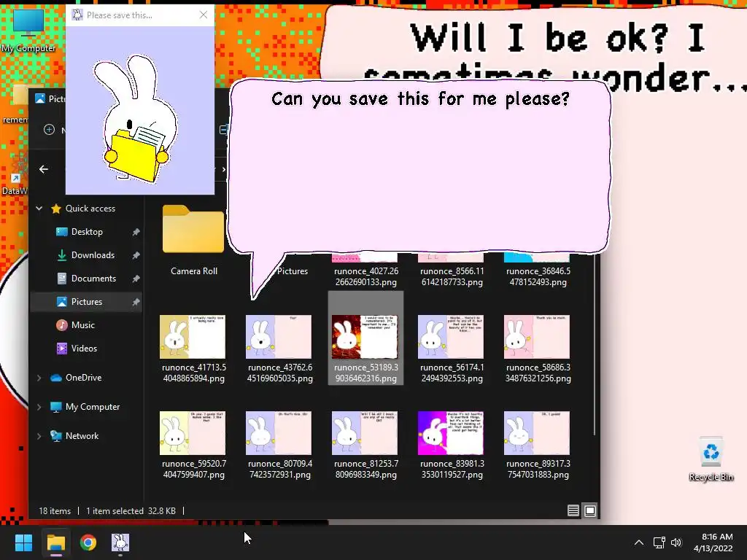Click '1 item selected 32.8 KB' status text

coord(131,511)
